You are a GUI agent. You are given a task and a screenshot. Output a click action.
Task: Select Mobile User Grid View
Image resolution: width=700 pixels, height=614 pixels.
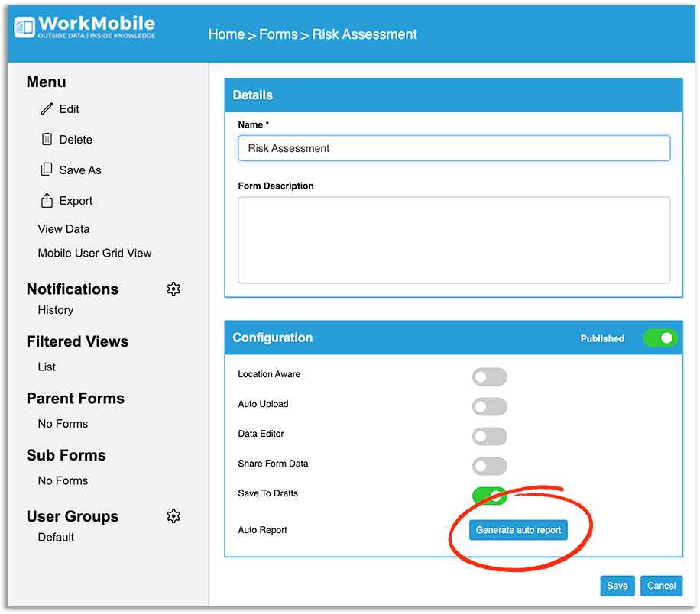[x=95, y=253]
